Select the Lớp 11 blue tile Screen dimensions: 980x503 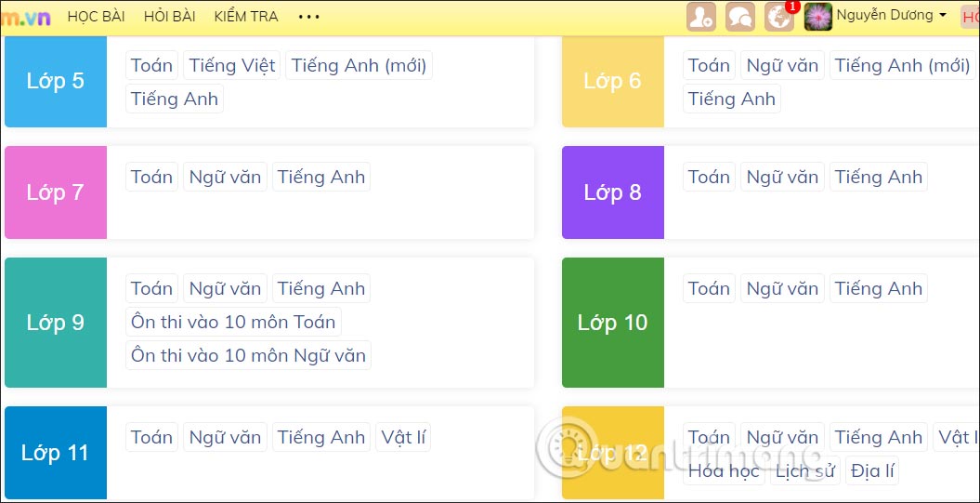pyautogui.click(x=56, y=452)
